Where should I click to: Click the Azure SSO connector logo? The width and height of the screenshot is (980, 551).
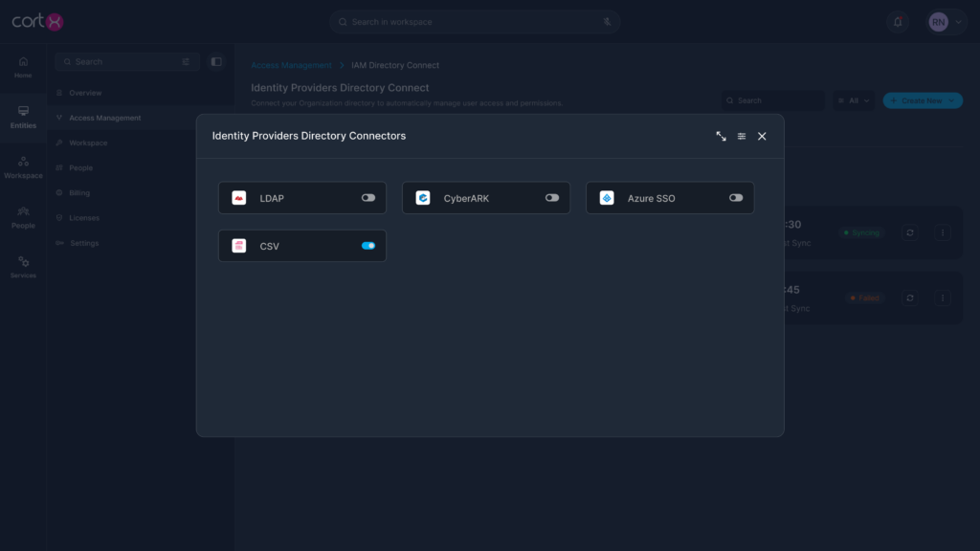coord(607,198)
